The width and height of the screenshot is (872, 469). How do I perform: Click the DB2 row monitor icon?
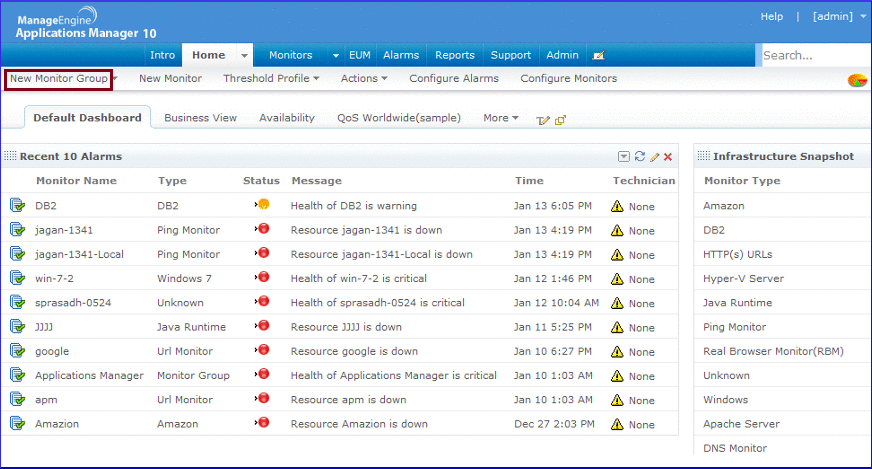click(x=17, y=205)
